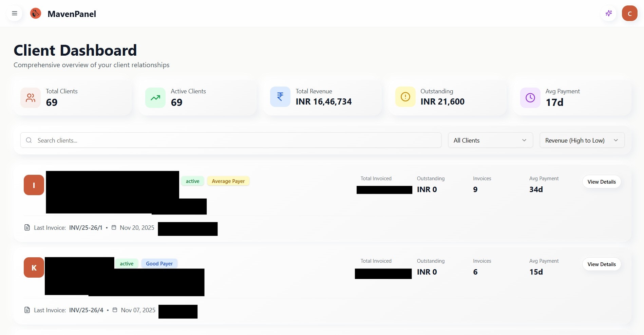Open the All Clients filter dropdown
644x335 pixels.
pos(490,140)
